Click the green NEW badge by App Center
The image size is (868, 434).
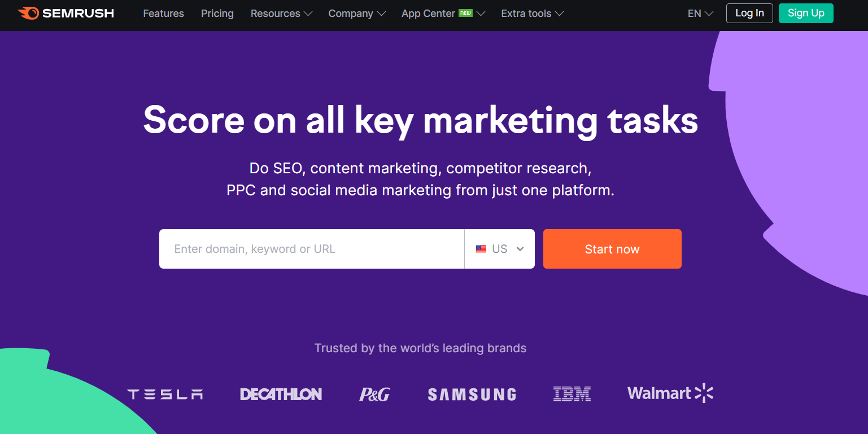465,13
